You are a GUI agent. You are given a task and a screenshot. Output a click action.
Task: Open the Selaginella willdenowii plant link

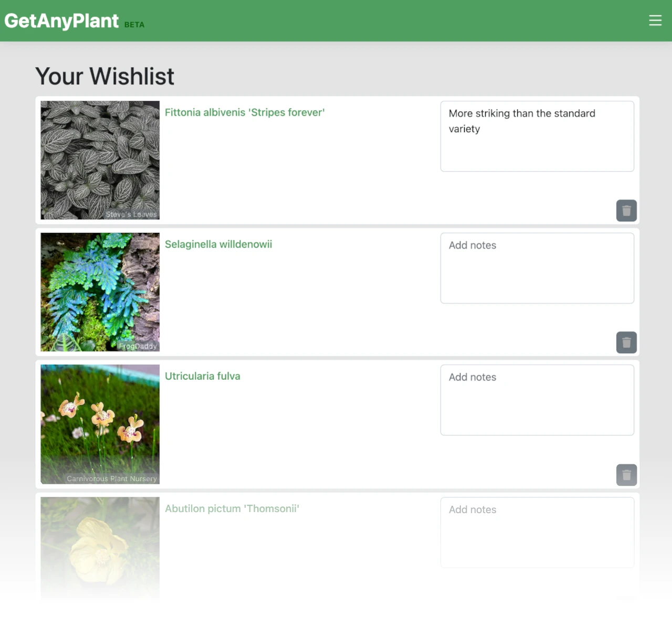point(218,244)
